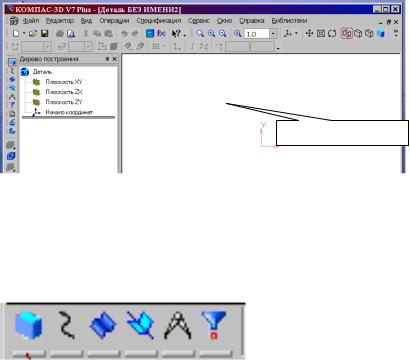Open the Файл menu
The image size is (410, 360).
(31, 21)
